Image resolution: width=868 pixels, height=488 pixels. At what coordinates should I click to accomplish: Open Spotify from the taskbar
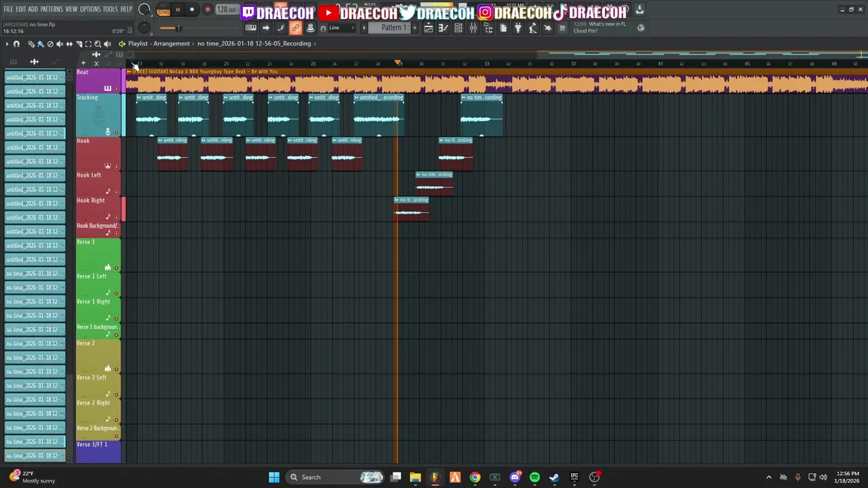(x=534, y=477)
